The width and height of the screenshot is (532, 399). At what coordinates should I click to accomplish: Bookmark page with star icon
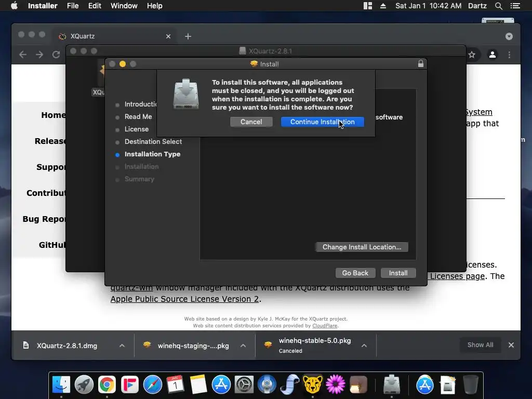coord(472,55)
